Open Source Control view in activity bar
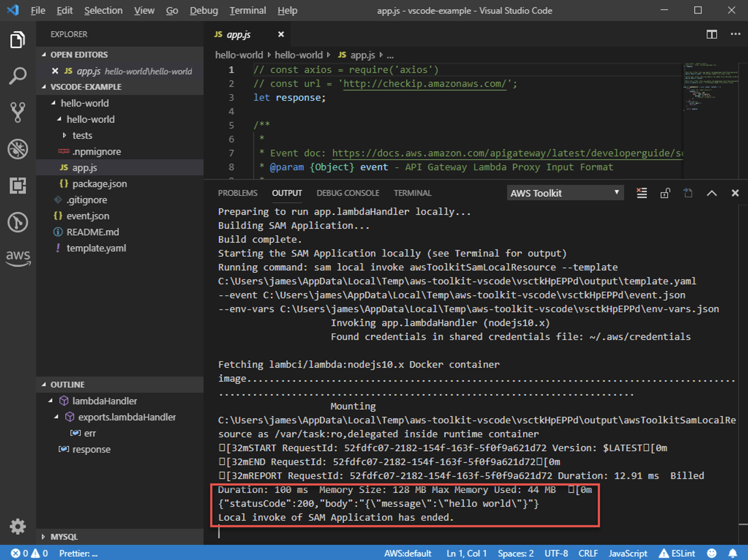 (x=18, y=112)
